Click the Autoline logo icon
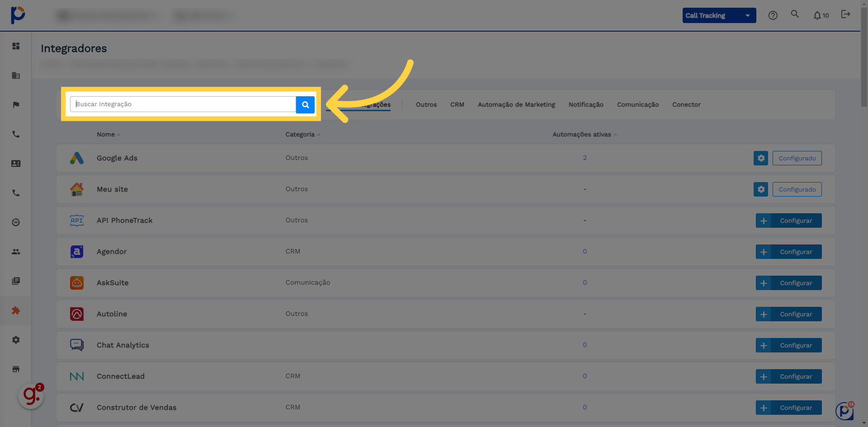868x427 pixels. point(77,314)
